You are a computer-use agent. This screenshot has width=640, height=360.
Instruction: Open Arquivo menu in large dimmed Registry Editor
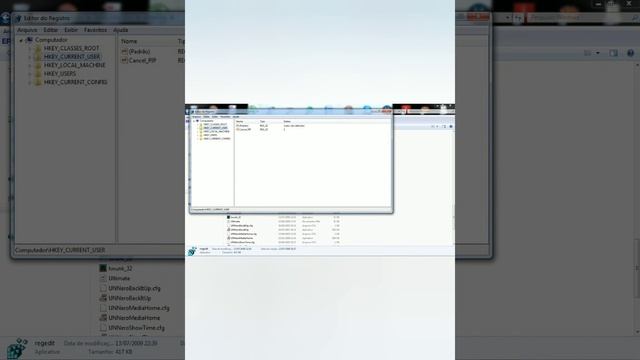point(27,30)
